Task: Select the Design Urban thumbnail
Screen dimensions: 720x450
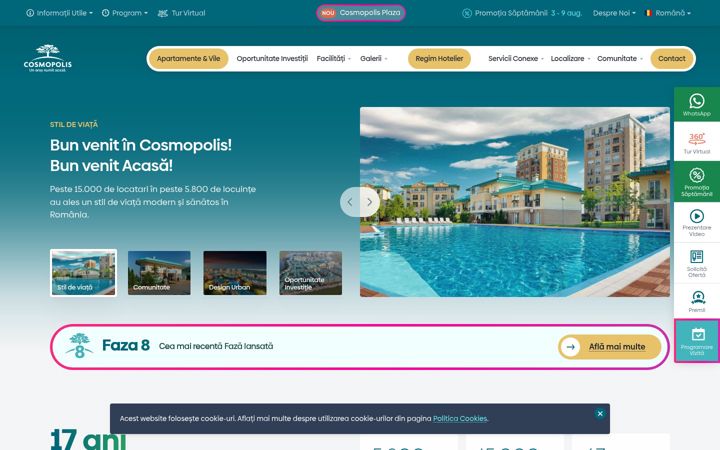Action: coord(235,273)
